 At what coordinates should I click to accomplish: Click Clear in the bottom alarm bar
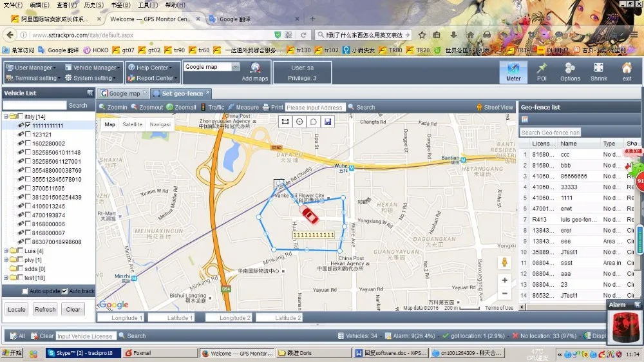(x=43, y=336)
